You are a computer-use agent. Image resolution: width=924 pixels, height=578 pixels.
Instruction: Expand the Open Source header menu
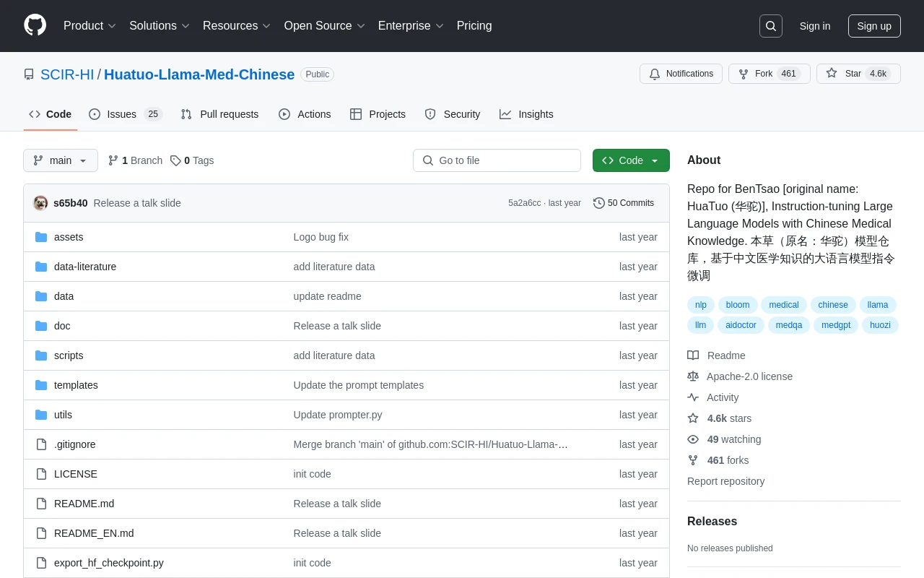pos(324,26)
